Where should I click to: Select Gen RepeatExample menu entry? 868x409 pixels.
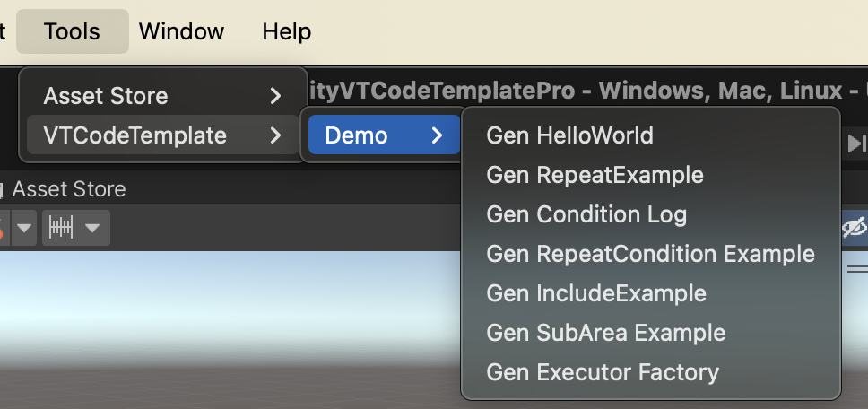pyautogui.click(x=595, y=175)
